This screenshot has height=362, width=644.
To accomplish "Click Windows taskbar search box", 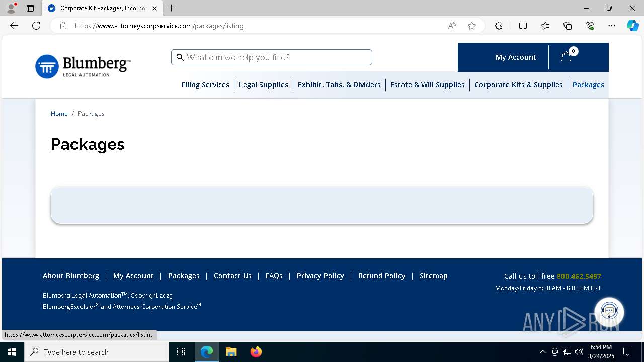I will point(97,352).
